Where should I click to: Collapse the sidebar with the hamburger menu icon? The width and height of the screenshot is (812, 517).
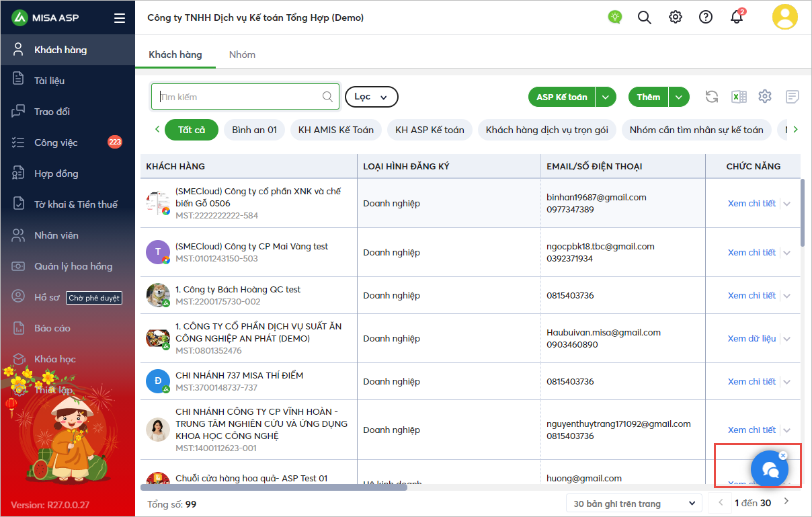pyautogui.click(x=120, y=18)
